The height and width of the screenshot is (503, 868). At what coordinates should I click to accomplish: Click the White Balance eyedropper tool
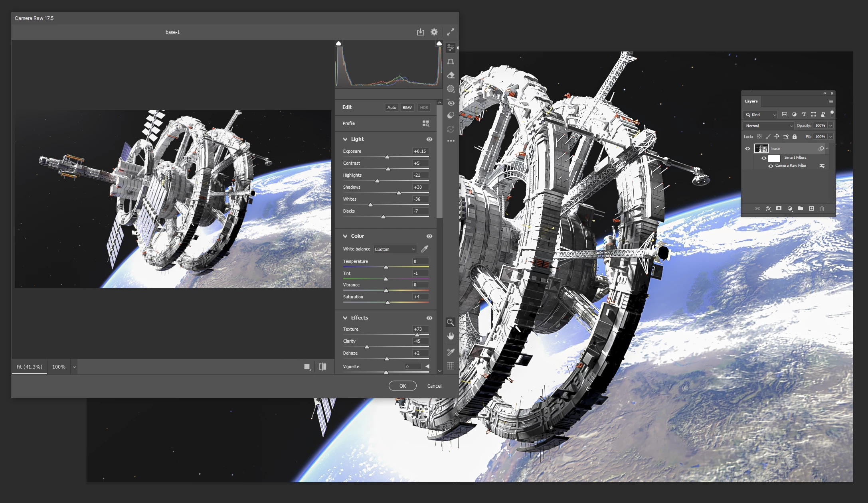[425, 249]
